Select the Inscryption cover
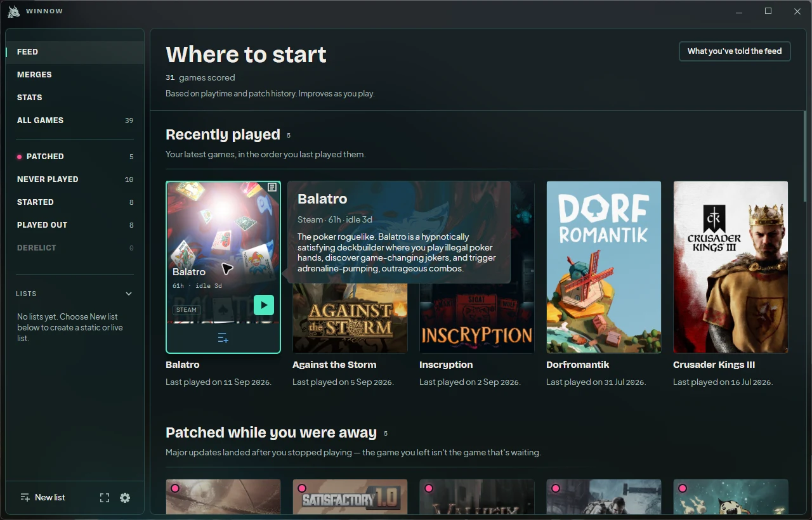 point(477,318)
